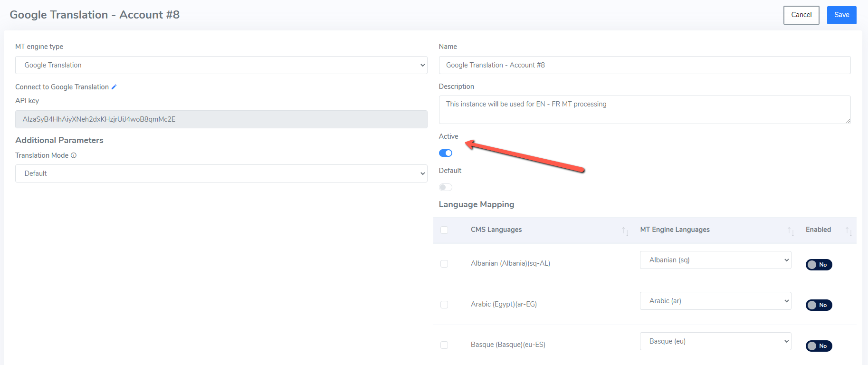Screen dimensions: 868x365
Task: Click the Language Mapping heading
Action: click(x=477, y=204)
